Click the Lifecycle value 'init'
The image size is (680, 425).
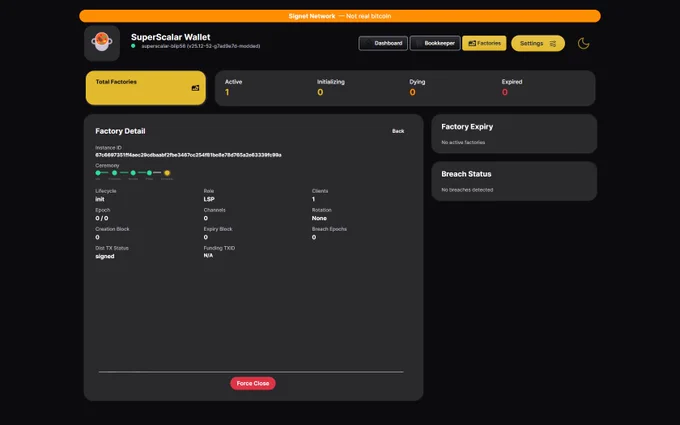point(100,199)
